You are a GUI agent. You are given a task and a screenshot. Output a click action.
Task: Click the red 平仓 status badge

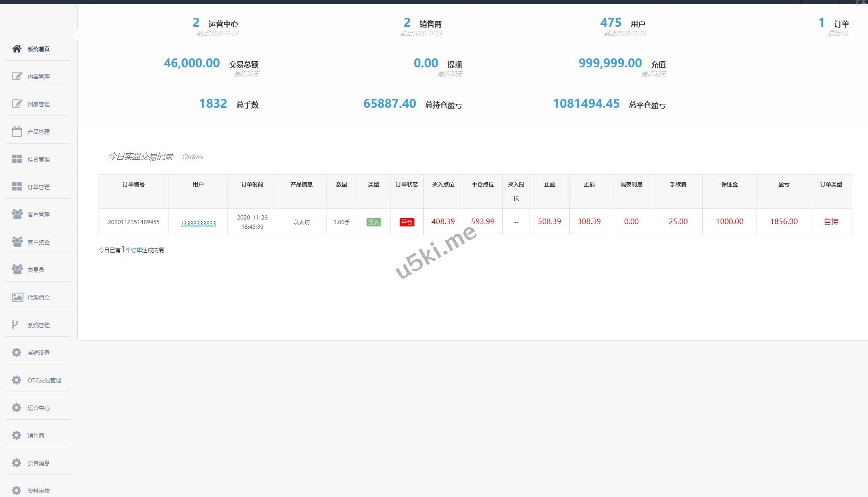pyautogui.click(x=407, y=222)
